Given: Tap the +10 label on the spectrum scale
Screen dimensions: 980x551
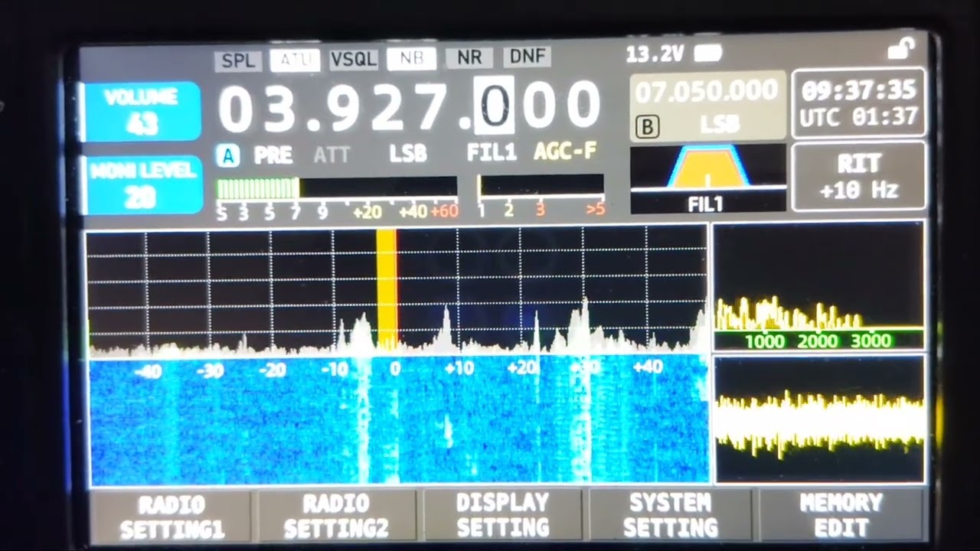Looking at the screenshot, I should pos(458,368).
